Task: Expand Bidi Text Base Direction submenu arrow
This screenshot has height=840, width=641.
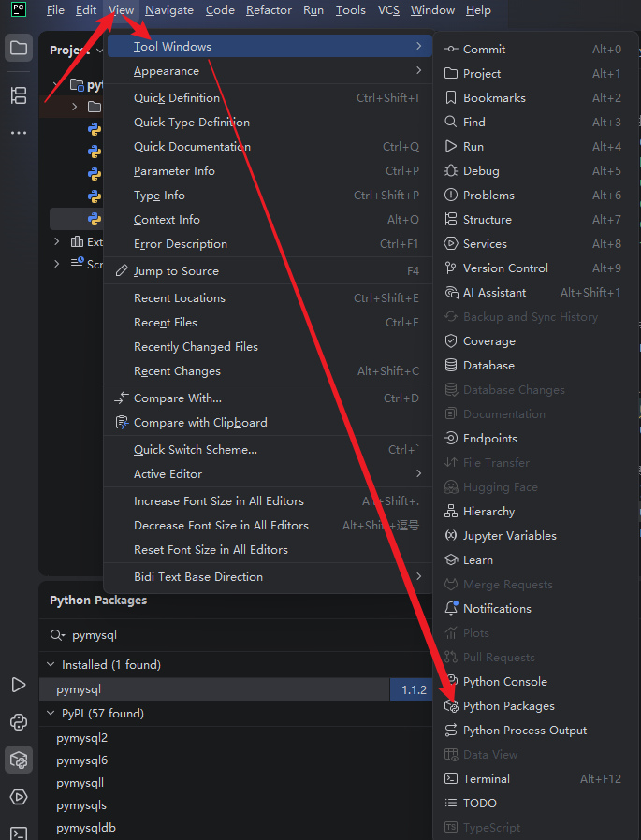Action: (x=418, y=576)
